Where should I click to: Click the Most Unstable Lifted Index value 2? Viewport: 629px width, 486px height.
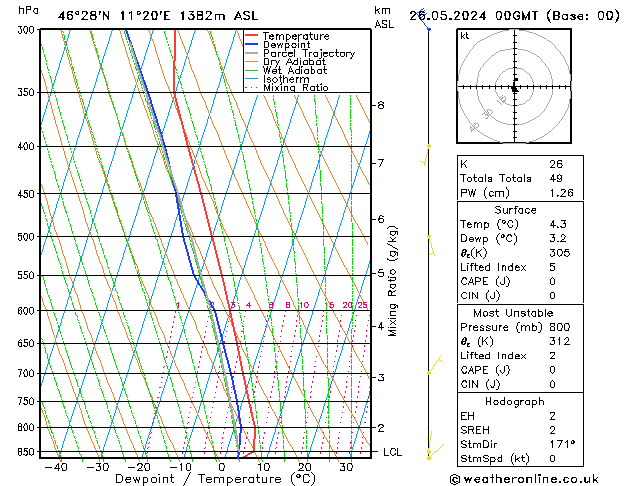[x=552, y=356]
